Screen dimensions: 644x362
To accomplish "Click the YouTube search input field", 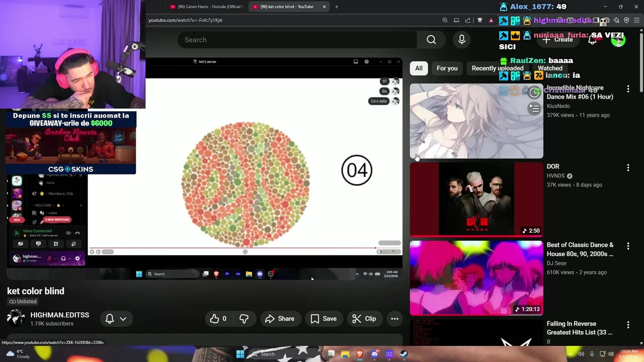I will point(297,40).
